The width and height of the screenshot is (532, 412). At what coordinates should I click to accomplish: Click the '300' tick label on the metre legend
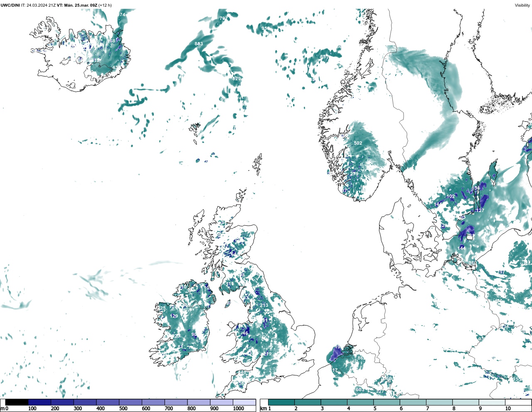tap(78, 409)
